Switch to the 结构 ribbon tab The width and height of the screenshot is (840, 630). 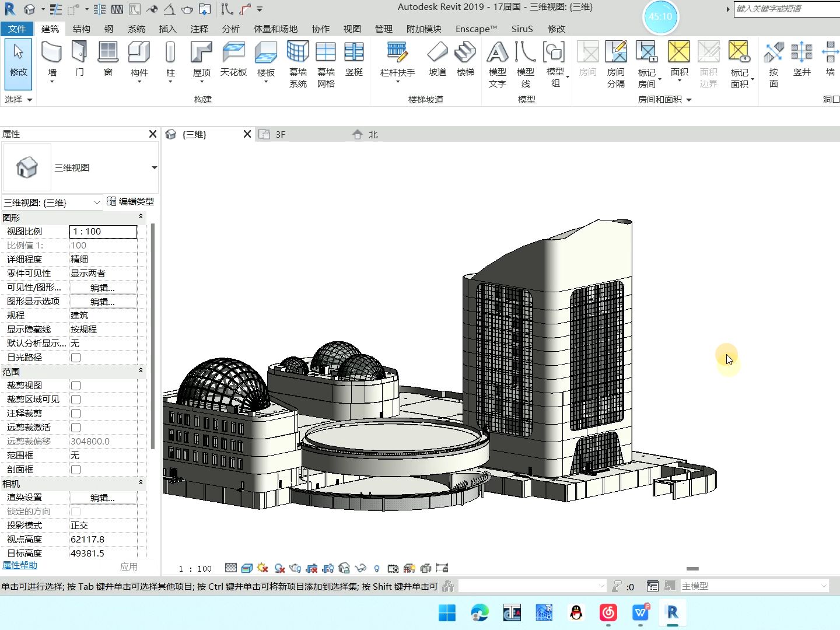(x=81, y=29)
